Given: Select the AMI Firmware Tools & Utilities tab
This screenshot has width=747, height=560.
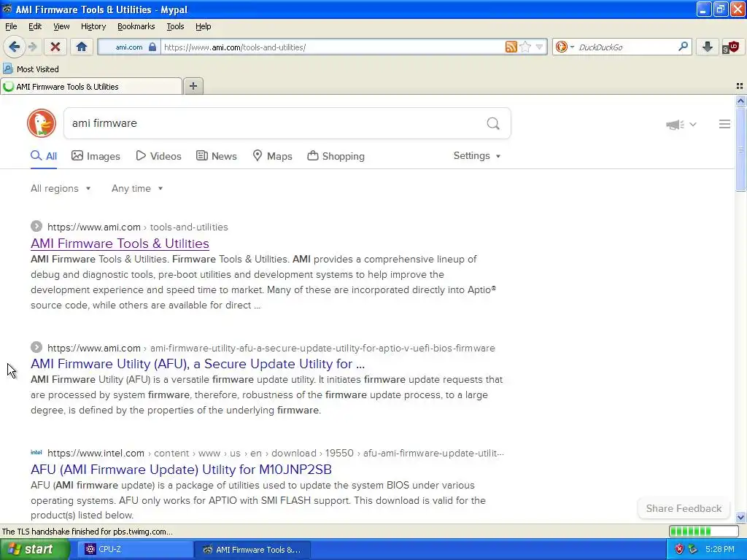Looking at the screenshot, I should 91,87.
